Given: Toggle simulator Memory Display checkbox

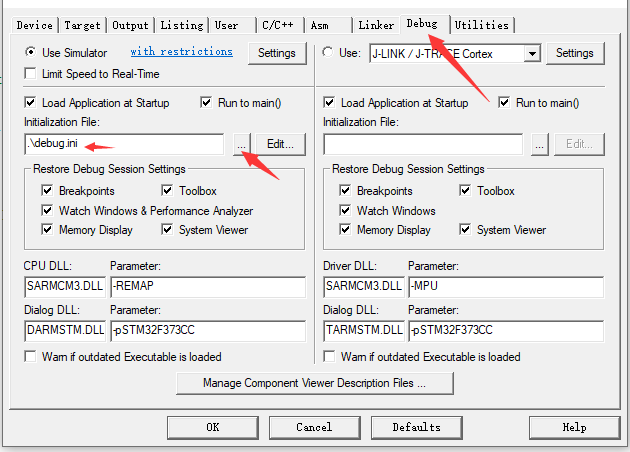Looking at the screenshot, I should coord(47,229).
